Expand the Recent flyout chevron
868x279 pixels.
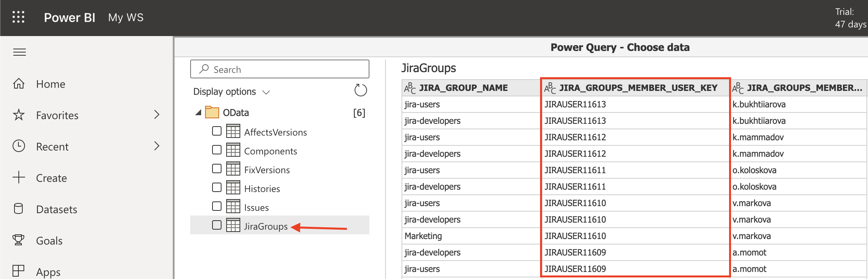pos(157,146)
